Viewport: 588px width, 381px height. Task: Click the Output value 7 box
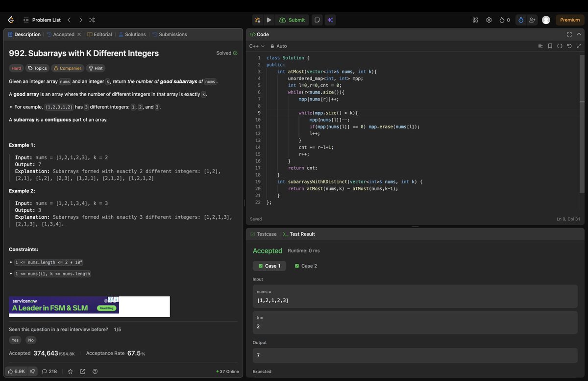(x=415, y=356)
